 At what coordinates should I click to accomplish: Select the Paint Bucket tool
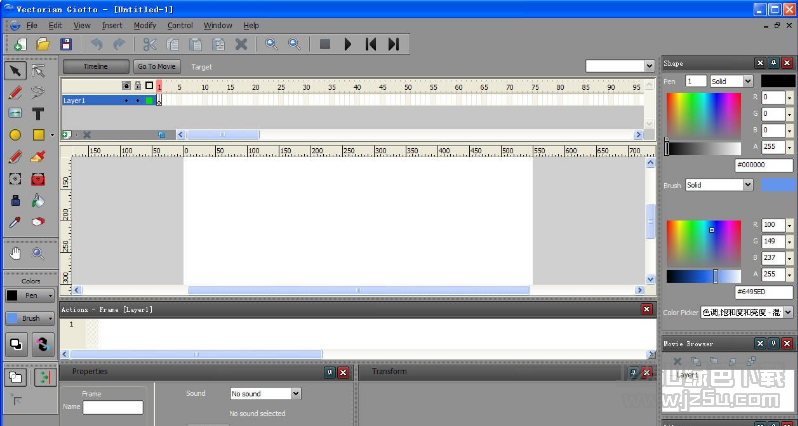tap(38, 201)
